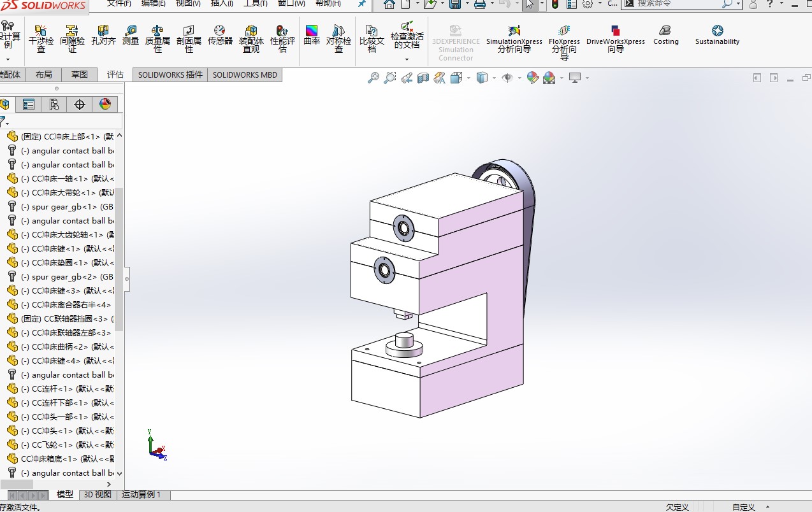Click the Check Active Document (检查激活的文档) icon

tap(407, 27)
